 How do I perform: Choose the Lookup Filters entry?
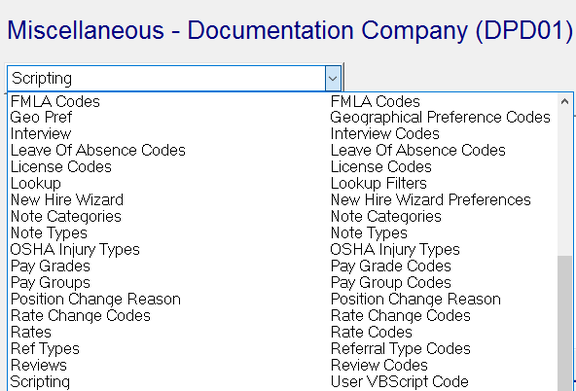282,184
